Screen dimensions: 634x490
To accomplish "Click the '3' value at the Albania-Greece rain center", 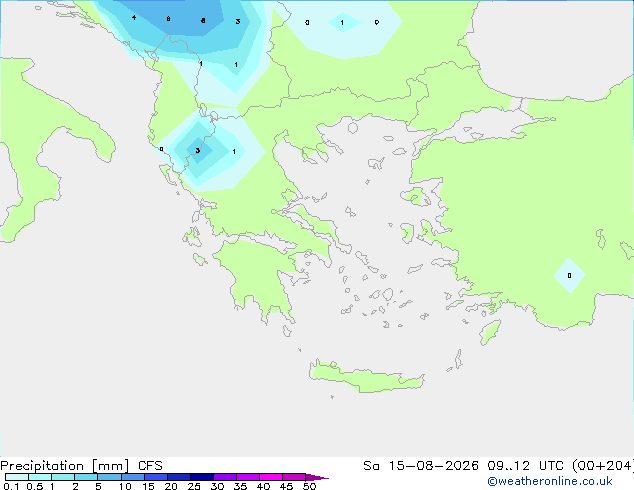I will click(x=198, y=150).
